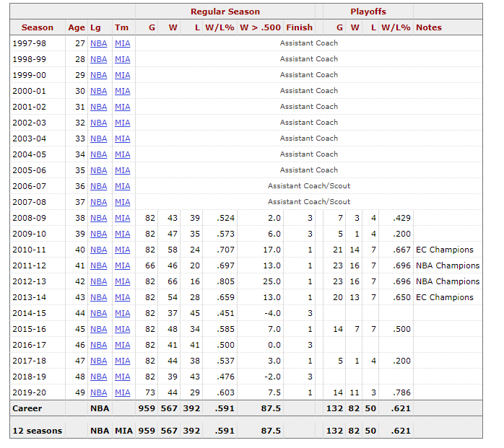Select the Playoffs group header
504x448 pixels.
point(368,12)
